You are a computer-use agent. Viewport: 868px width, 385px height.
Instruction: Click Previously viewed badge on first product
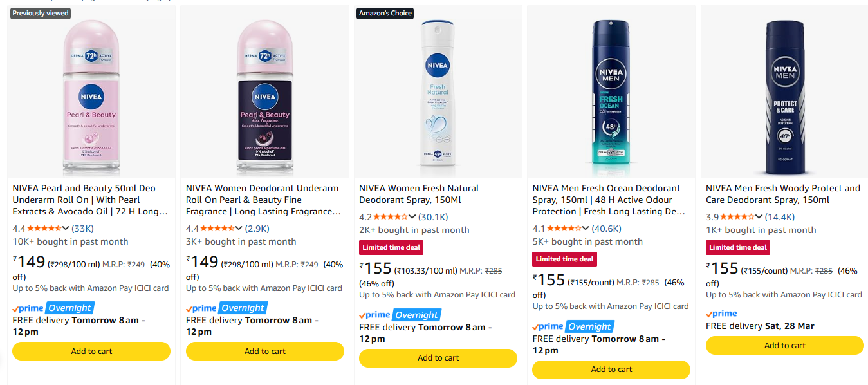41,13
